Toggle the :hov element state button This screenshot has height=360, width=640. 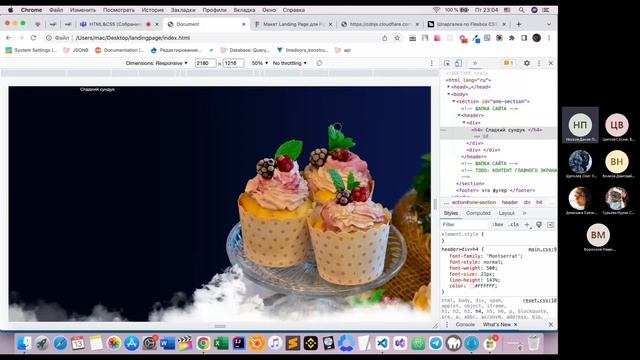(x=498, y=224)
